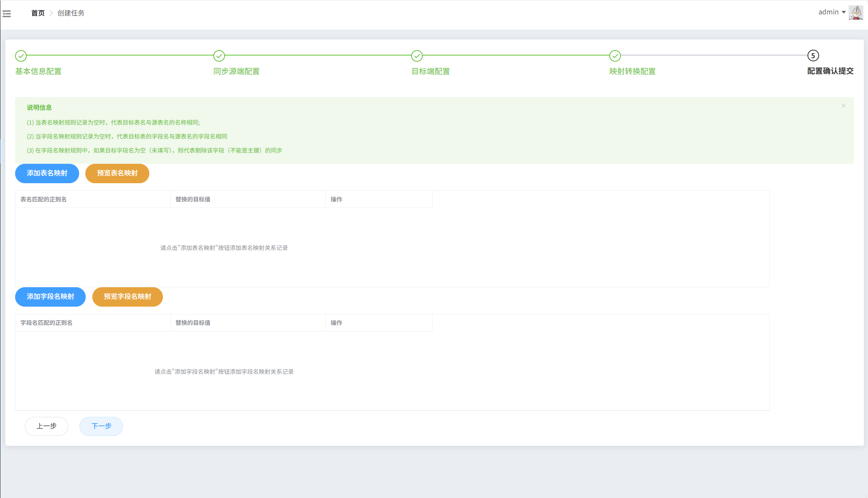Select the 配置确认提交 step label
The width and height of the screenshot is (868, 498).
pos(830,71)
